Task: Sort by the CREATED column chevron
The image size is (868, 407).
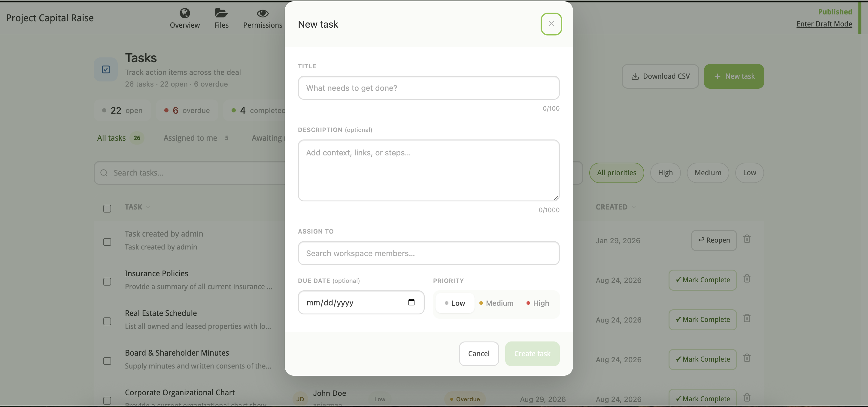Action: coord(634,207)
